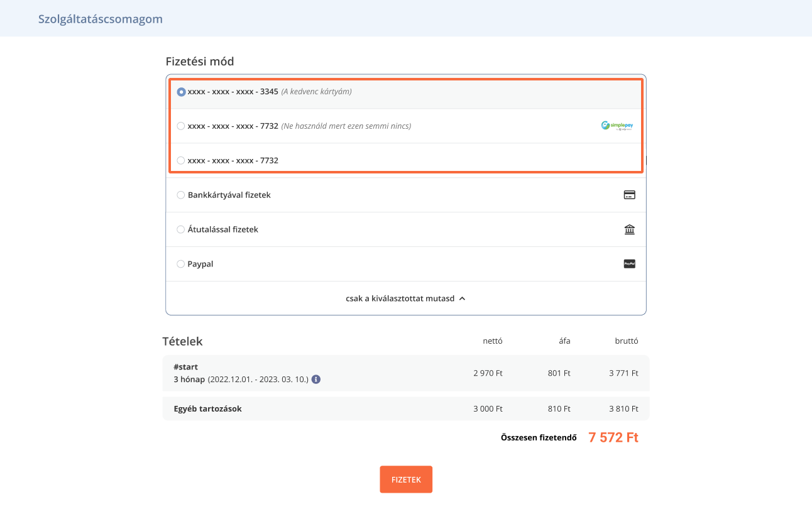Select the last saved card 7732 without note
Viewport: 812px width, 531px height.
pyautogui.click(x=181, y=161)
